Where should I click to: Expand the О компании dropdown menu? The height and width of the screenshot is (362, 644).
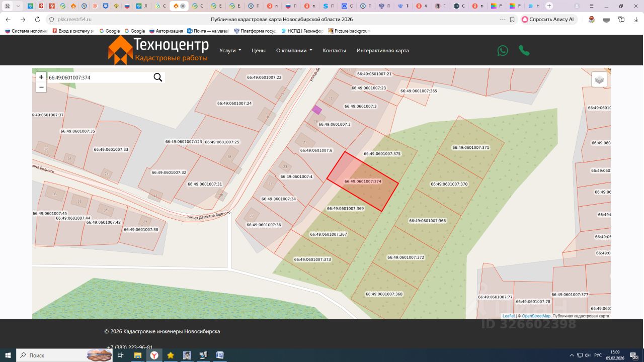coord(294,50)
